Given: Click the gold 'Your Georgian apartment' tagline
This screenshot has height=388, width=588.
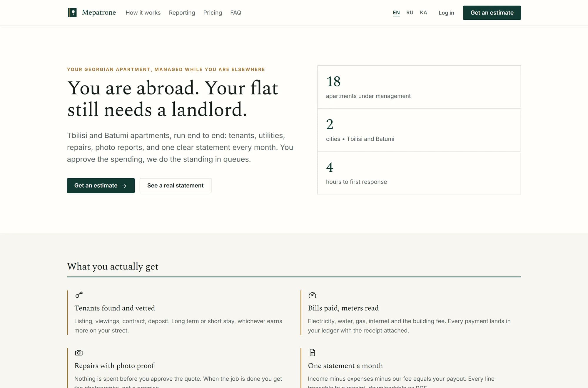Looking at the screenshot, I should click(x=166, y=69).
